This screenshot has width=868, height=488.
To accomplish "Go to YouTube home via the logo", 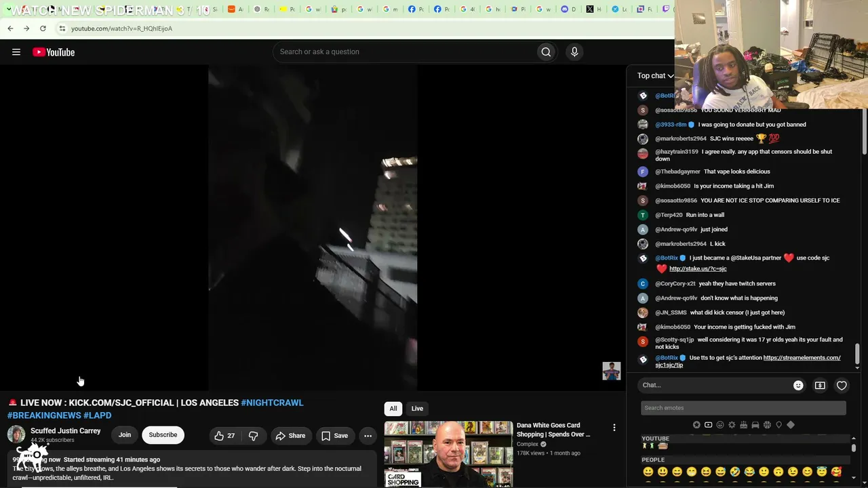I will coord(54,52).
